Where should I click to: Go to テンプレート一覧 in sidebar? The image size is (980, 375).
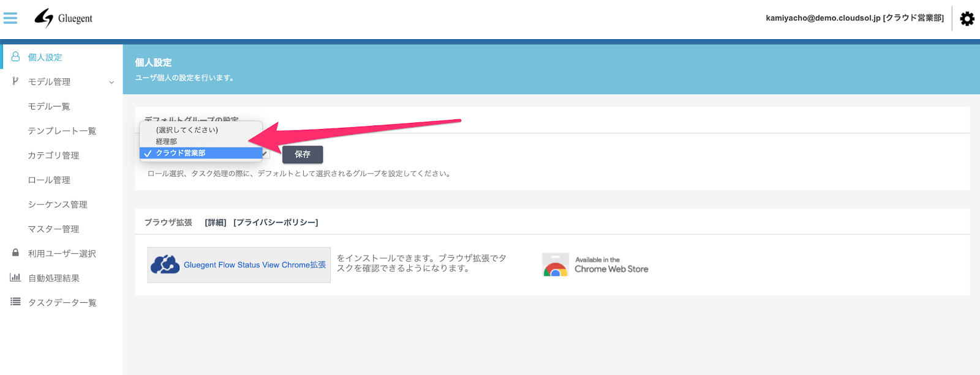pos(62,131)
